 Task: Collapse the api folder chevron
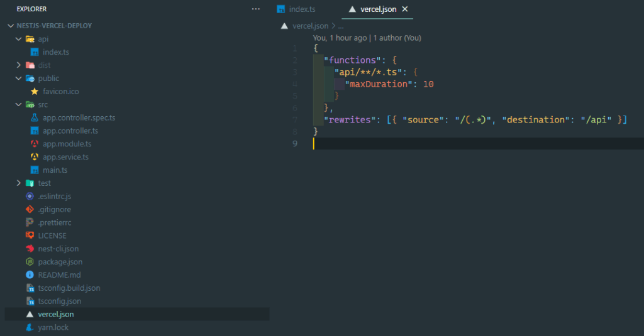tap(18, 39)
